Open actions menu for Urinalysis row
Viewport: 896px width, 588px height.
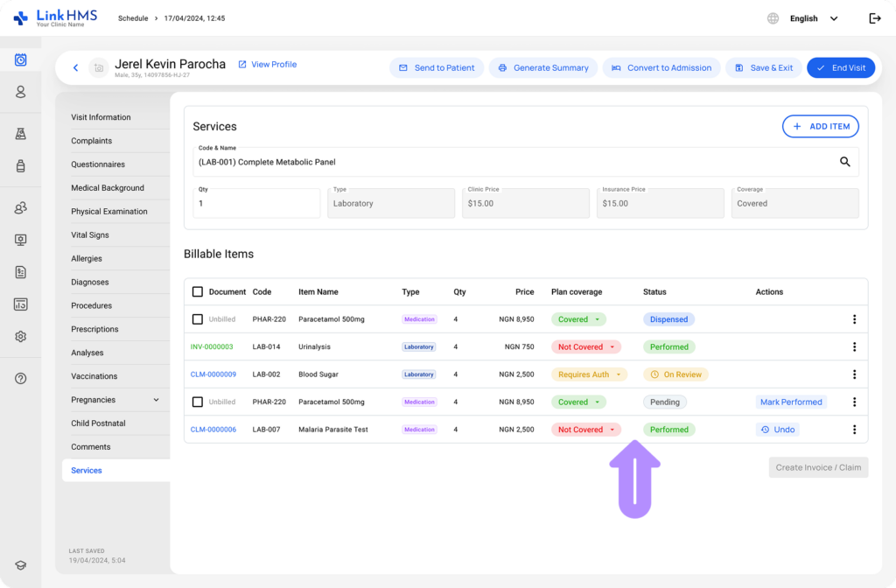click(x=854, y=346)
